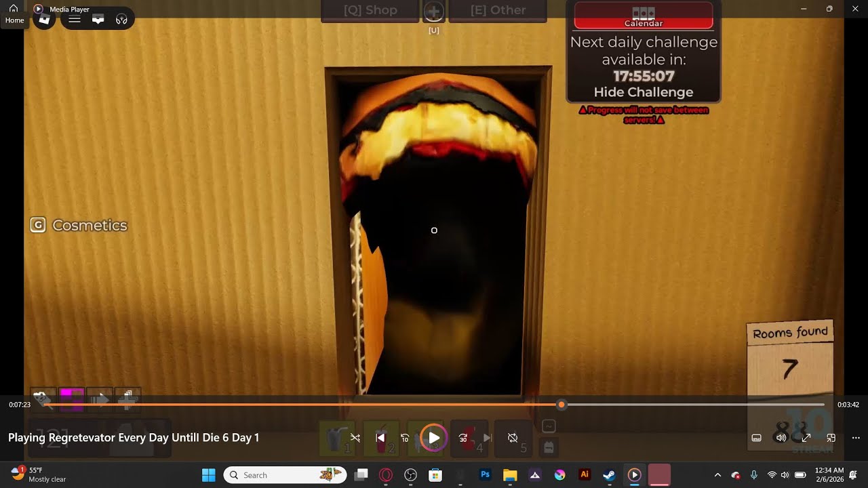Skip back 10 seconds

coord(405,438)
